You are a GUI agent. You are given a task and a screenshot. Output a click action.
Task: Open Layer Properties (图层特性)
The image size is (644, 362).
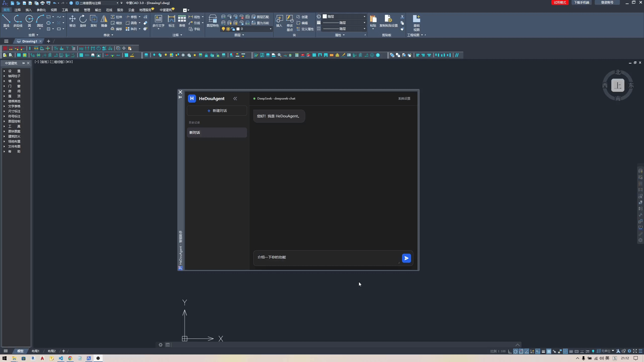click(213, 21)
